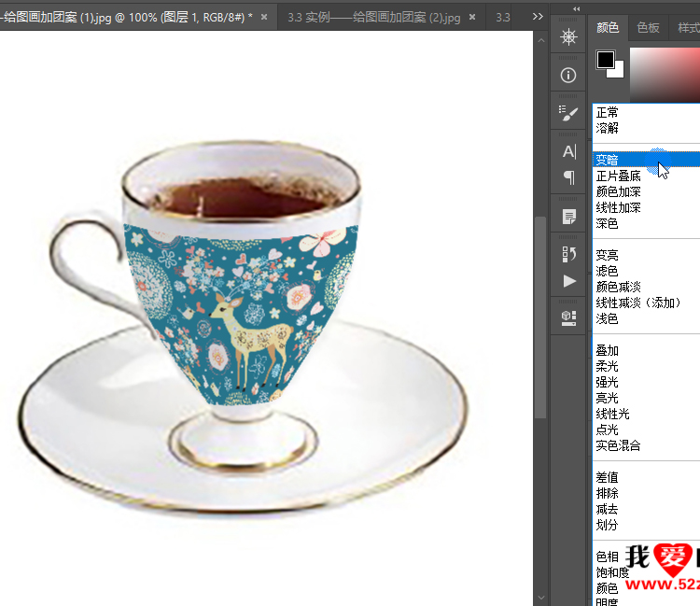Open the 色板 panel tab
The height and width of the screenshot is (606, 700).
[x=649, y=28]
